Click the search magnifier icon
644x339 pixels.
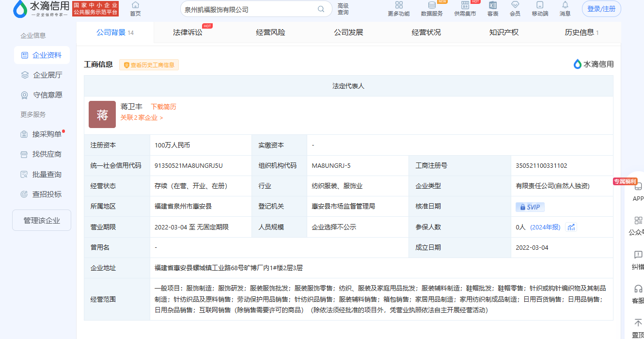(x=321, y=9)
